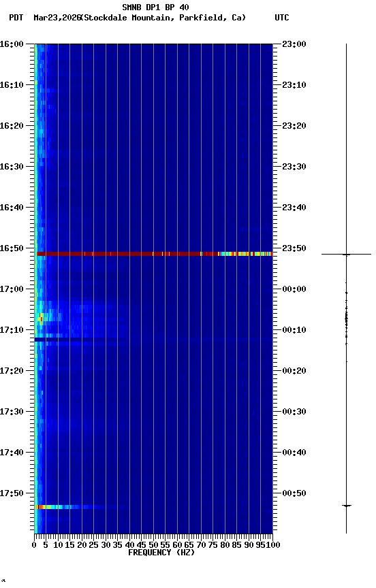Click the '23:10' UTC time label

[294, 85]
